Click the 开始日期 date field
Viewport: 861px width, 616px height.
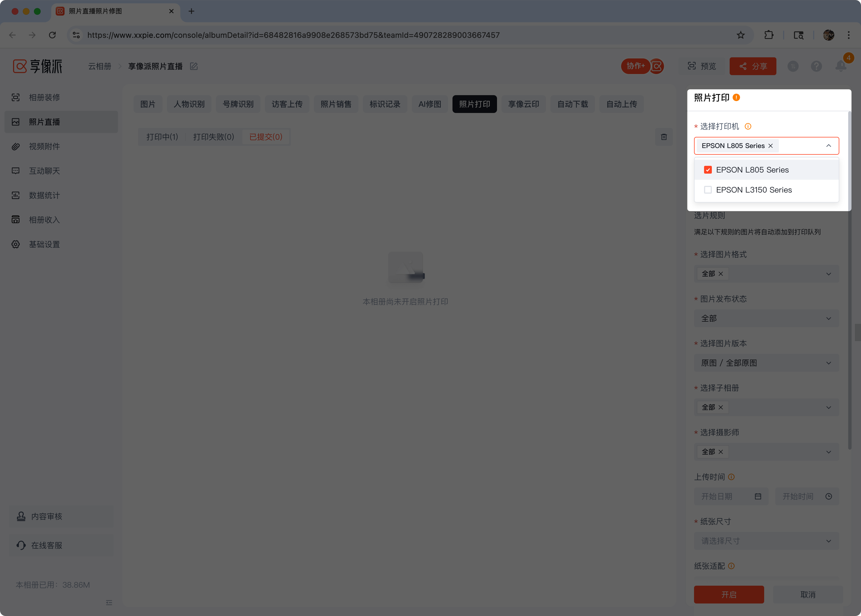coord(731,497)
